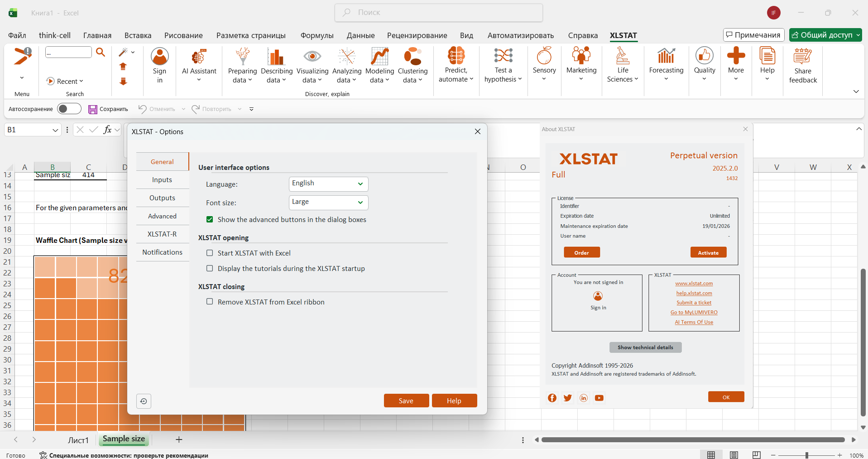Open the XLSTAT Menu icon

click(x=22, y=56)
